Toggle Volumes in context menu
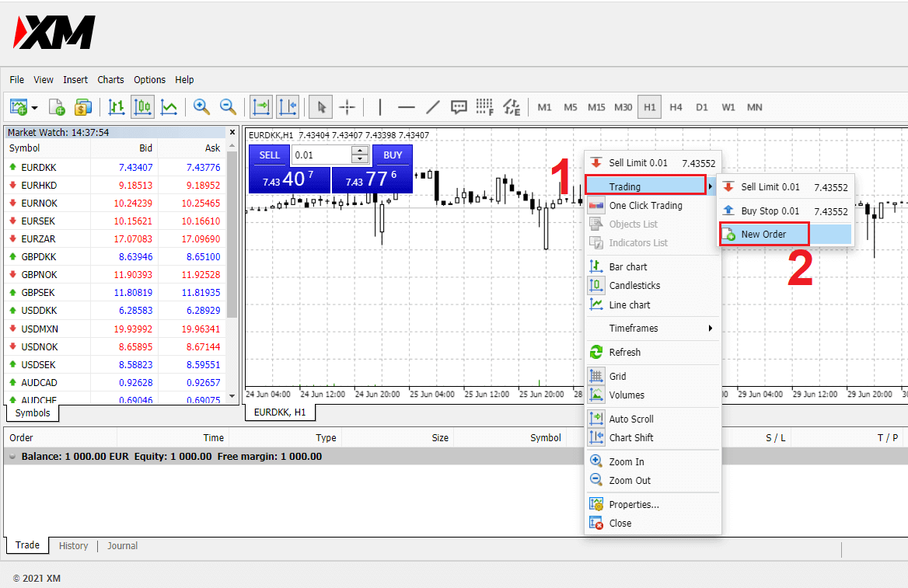Screen dimensions: 908x588 click(653, 395)
